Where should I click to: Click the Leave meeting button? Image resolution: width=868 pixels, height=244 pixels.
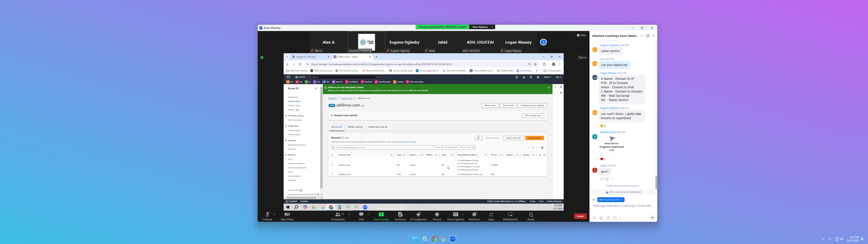tap(580, 216)
